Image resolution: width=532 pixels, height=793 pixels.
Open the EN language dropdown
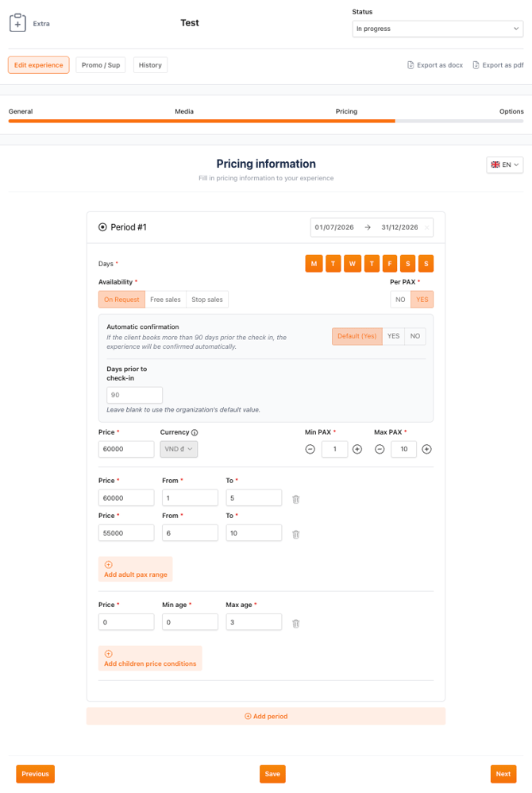[x=505, y=164]
